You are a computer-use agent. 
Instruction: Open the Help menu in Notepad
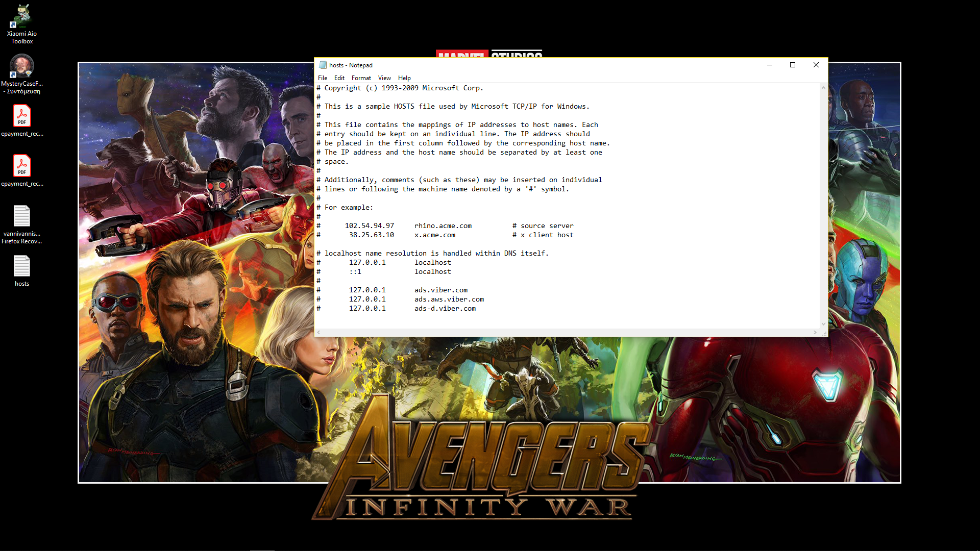404,78
